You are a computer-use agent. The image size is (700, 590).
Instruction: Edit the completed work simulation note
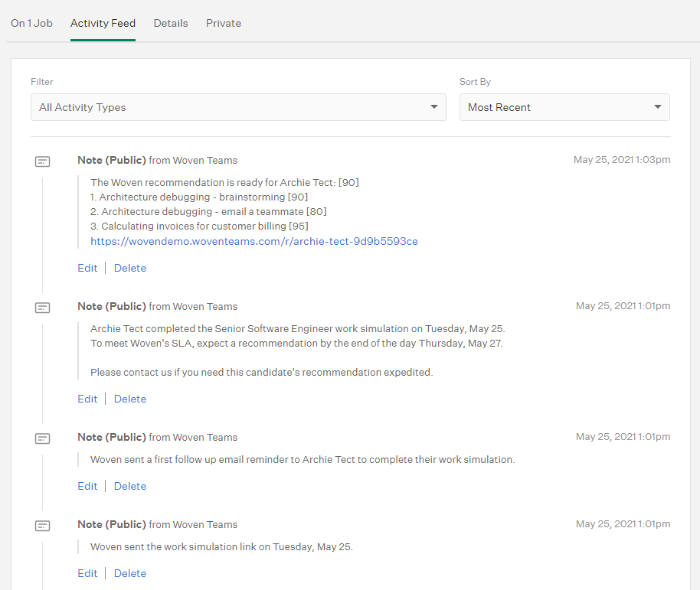87,399
